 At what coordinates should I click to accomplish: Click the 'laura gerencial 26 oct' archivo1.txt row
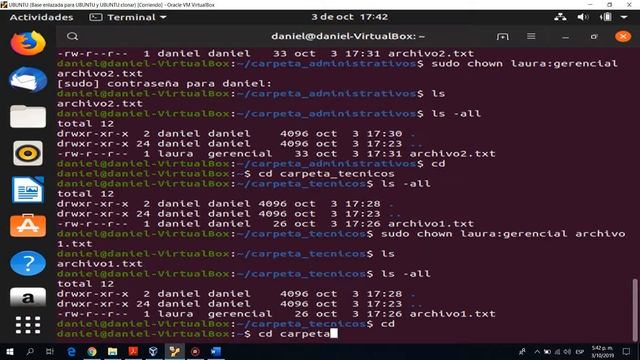coord(276,314)
